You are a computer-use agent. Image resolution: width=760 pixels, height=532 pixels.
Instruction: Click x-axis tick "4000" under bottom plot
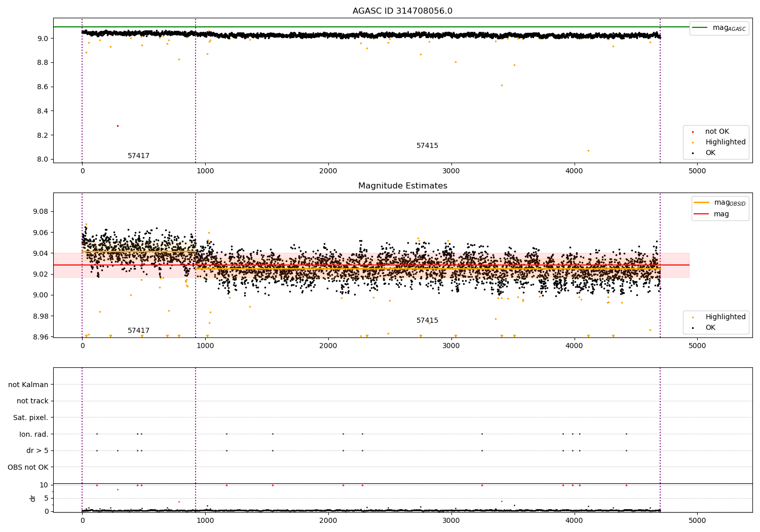tap(574, 521)
